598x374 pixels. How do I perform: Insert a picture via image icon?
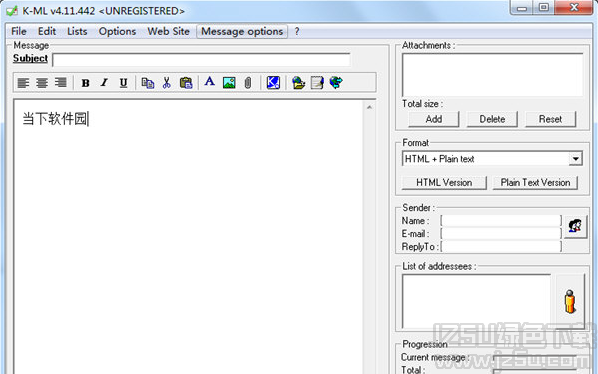[229, 82]
